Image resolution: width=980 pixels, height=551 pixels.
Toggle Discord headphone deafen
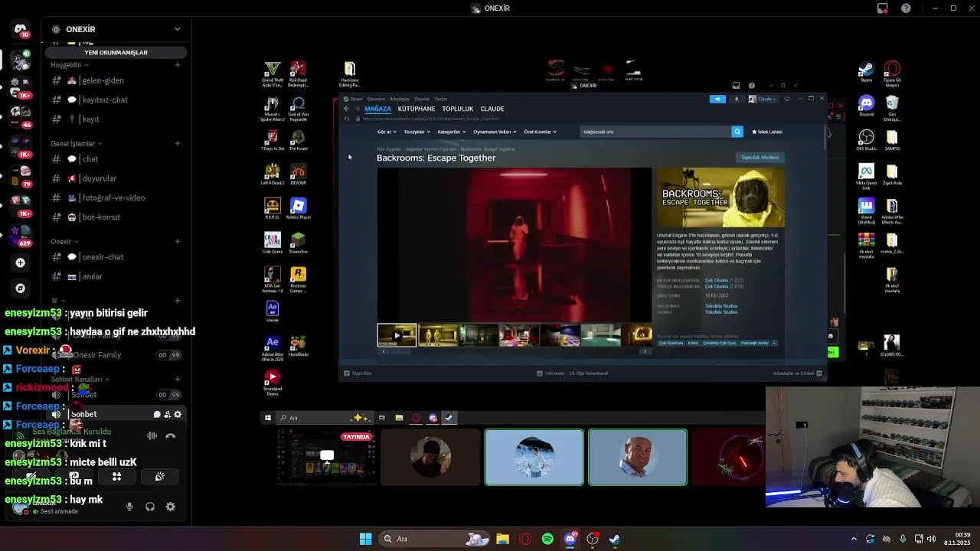[x=150, y=507]
